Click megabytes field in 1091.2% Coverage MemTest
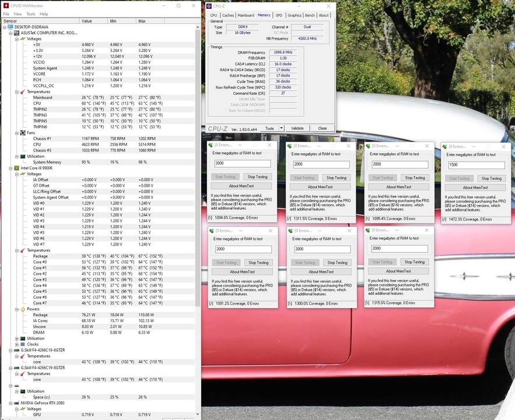Screen dimensions: 515x420 point(243,249)
